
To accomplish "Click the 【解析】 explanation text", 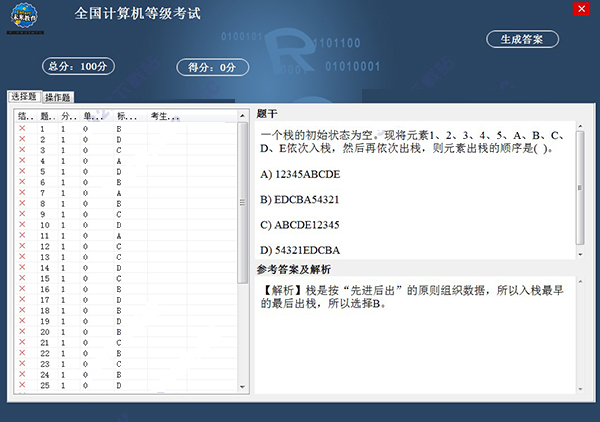I will 412,297.
